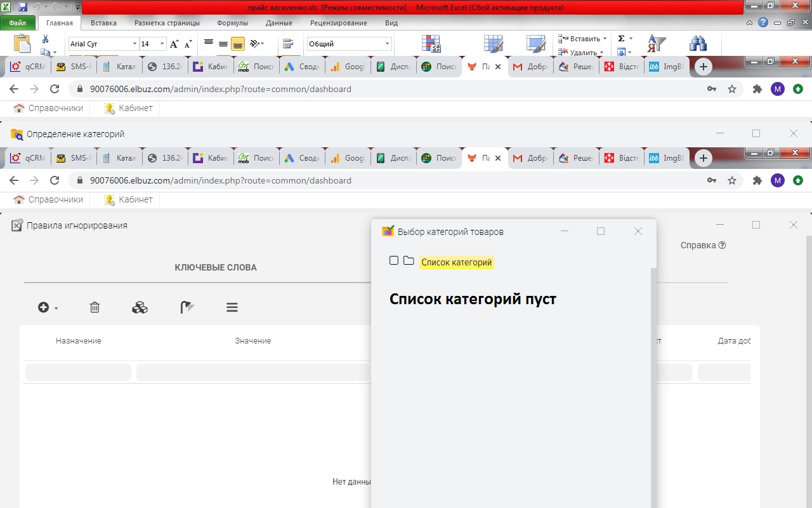The width and height of the screenshot is (812, 508).
Task: Click the filter field under Назначение
Action: [78, 372]
